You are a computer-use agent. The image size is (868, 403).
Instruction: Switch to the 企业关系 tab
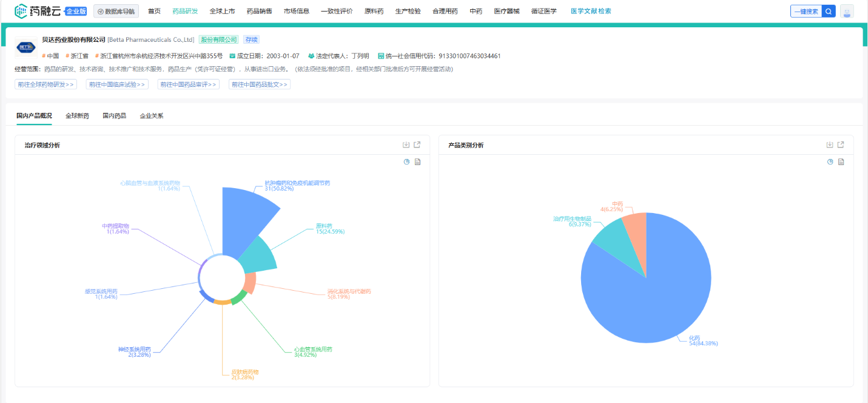[x=152, y=115]
